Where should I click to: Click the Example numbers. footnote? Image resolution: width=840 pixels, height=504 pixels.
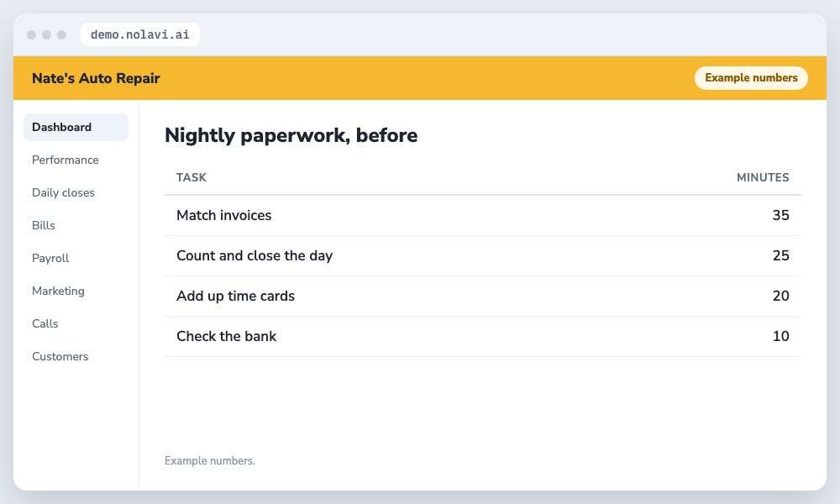210,460
